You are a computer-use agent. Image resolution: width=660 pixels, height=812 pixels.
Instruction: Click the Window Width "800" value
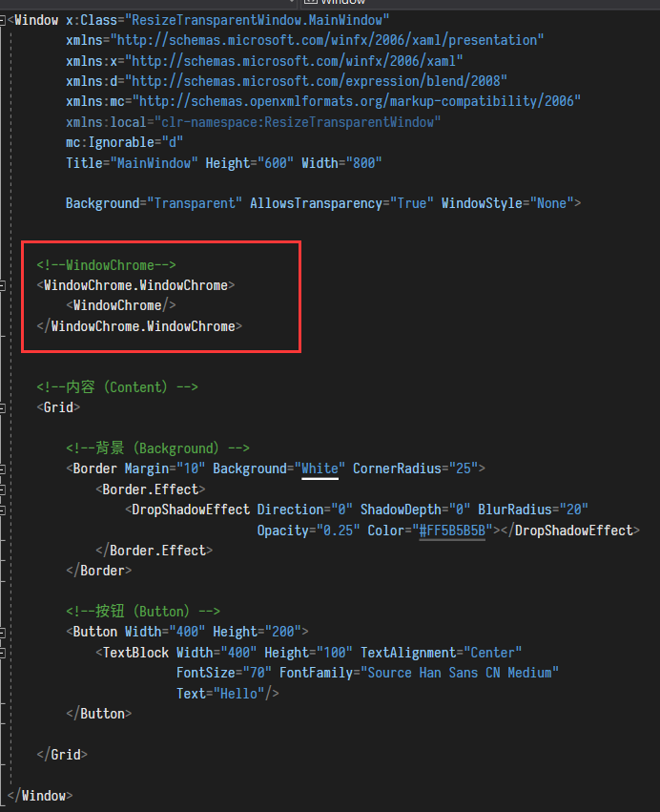364,163
